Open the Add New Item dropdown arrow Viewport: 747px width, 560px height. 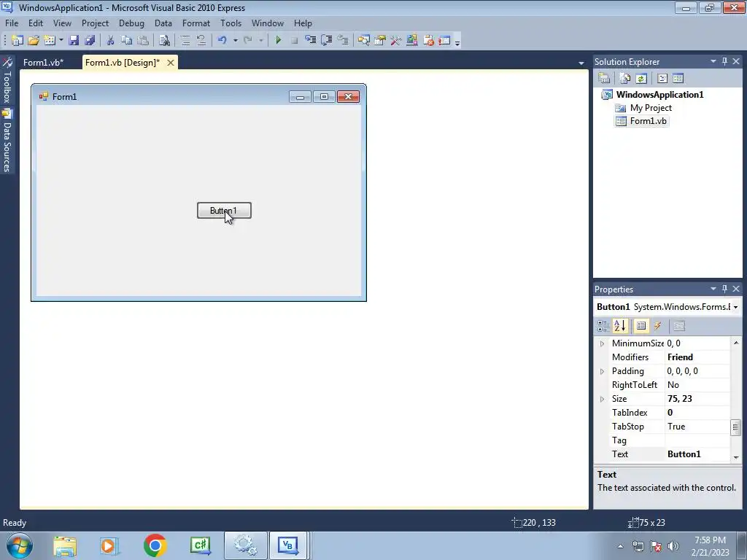click(61, 41)
